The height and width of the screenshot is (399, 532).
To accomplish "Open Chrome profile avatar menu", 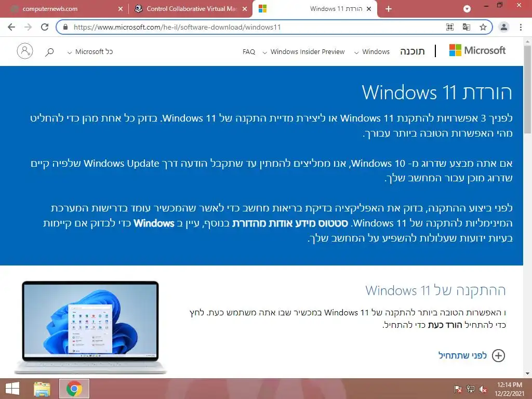I will click(x=504, y=27).
